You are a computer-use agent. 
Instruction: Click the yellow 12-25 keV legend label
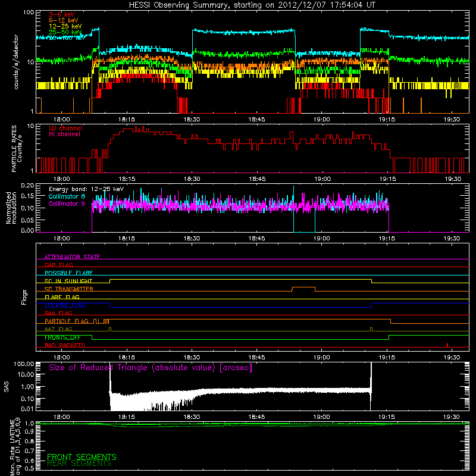(x=65, y=26)
